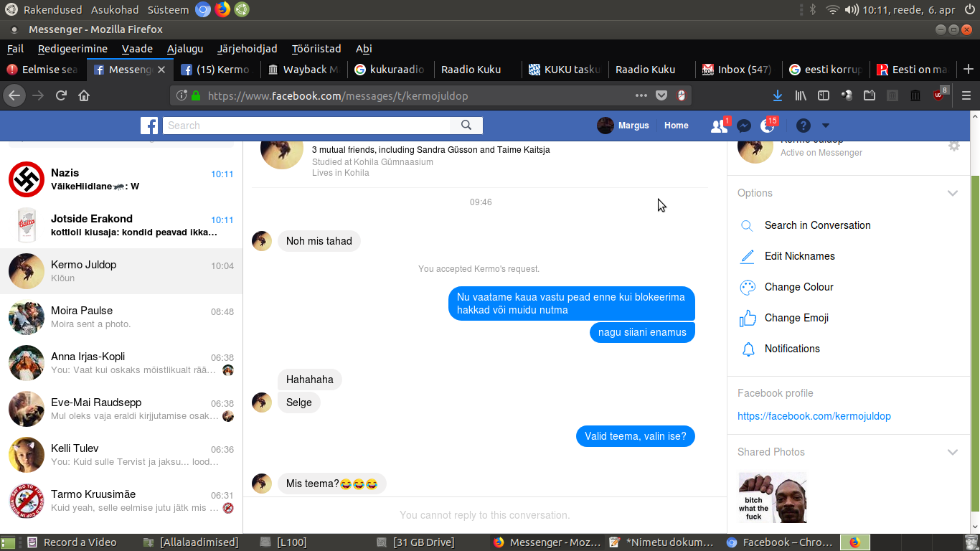Open Wi-Fi network indicator
The image size is (980, 551).
click(x=832, y=9)
